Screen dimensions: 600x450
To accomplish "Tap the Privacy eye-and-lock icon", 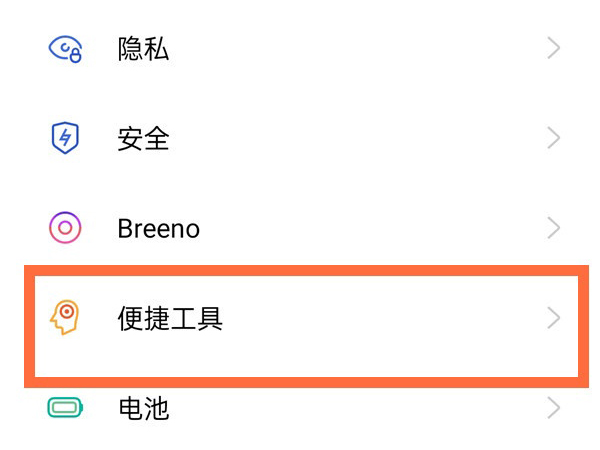I will tap(66, 49).
